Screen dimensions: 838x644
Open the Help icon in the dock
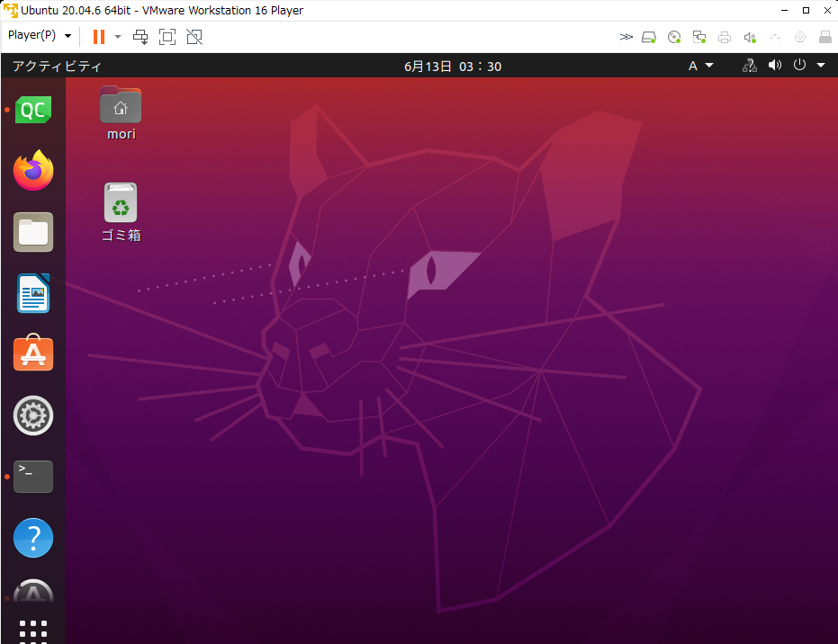[33, 538]
